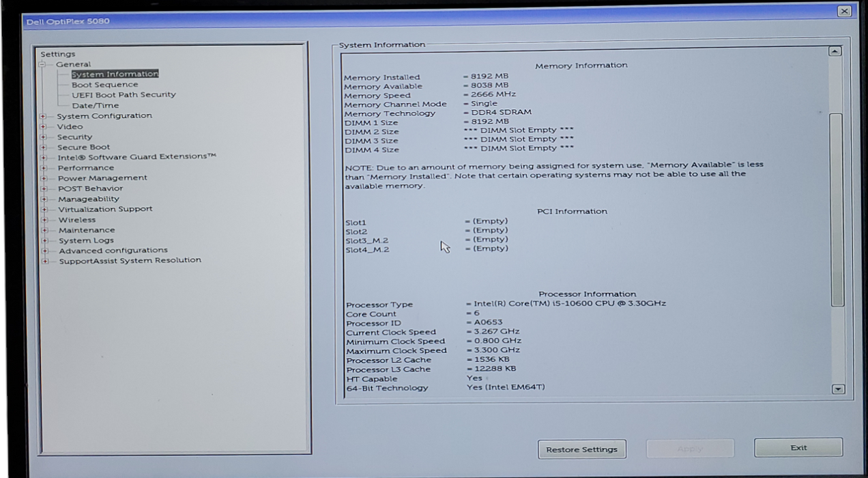
Task: Select System Configuration label
Action: pos(104,116)
